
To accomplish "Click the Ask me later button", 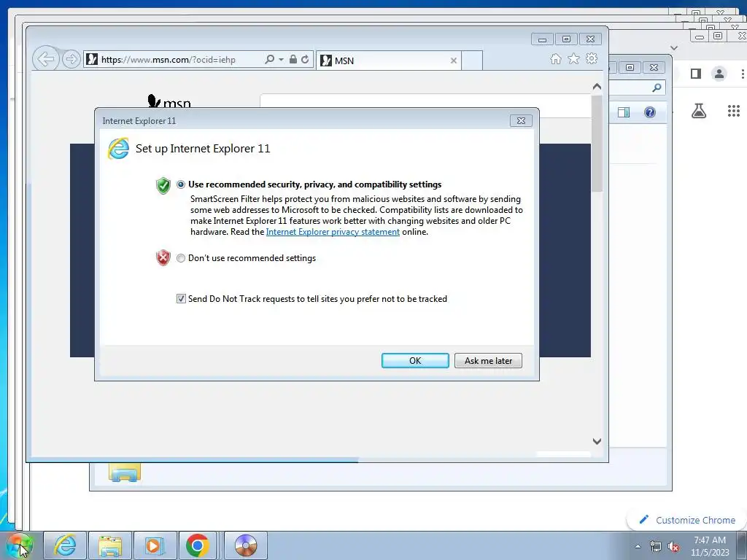I will [x=488, y=360].
